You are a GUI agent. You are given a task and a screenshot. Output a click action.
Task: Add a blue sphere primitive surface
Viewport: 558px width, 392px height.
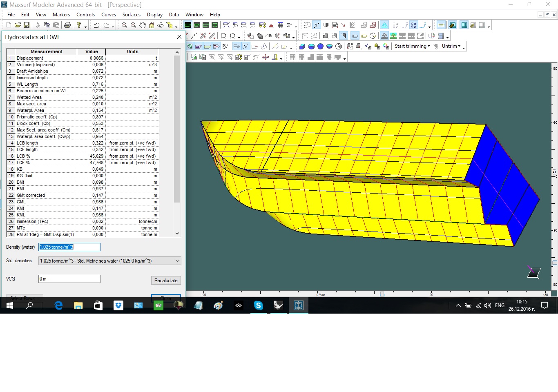pos(320,47)
